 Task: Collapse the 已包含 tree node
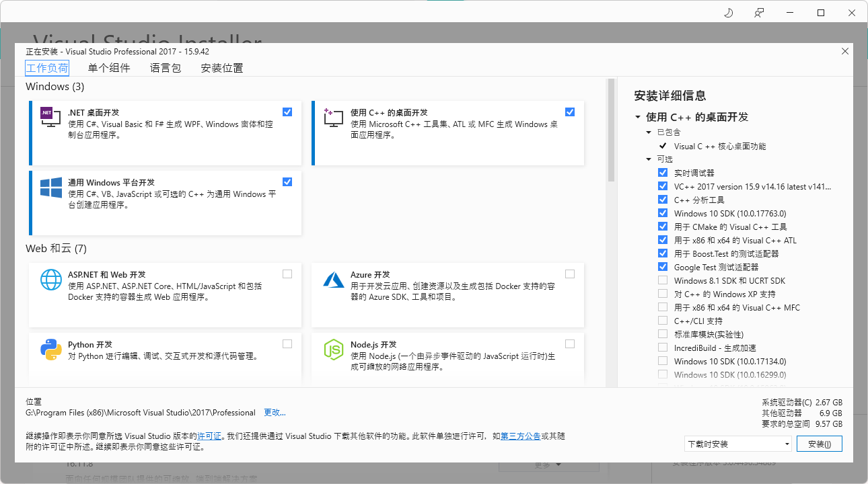click(x=649, y=132)
